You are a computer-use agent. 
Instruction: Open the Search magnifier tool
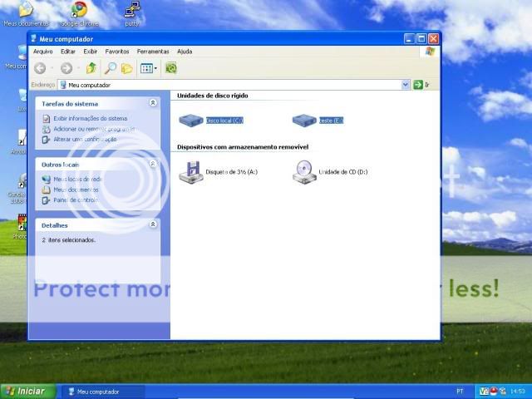click(110, 68)
